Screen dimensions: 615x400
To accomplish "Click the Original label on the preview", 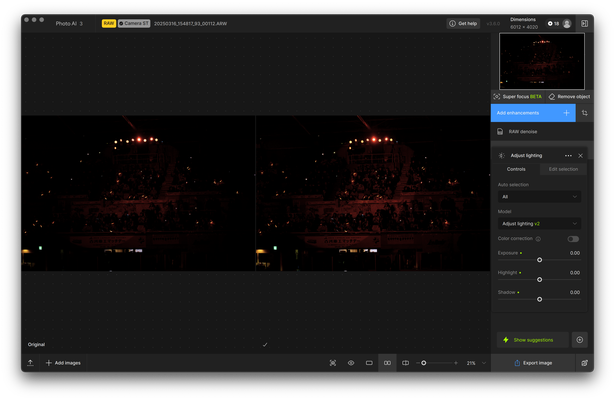I will tap(36, 345).
